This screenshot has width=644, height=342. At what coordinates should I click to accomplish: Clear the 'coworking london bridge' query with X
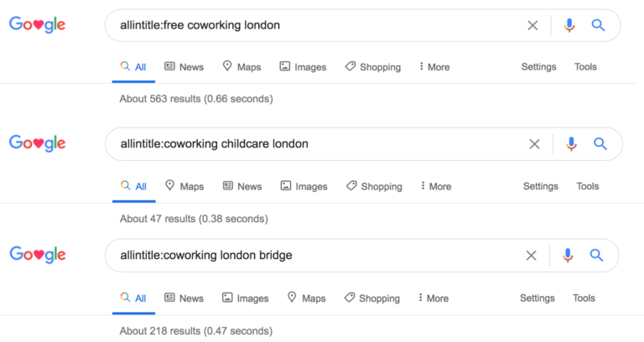pos(531,256)
